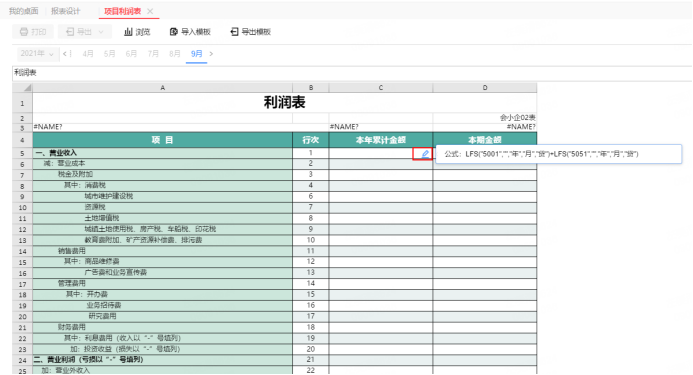This screenshot has width=693, height=375.
Task: Click the #NAME? cell in column A
Action: coord(163,127)
